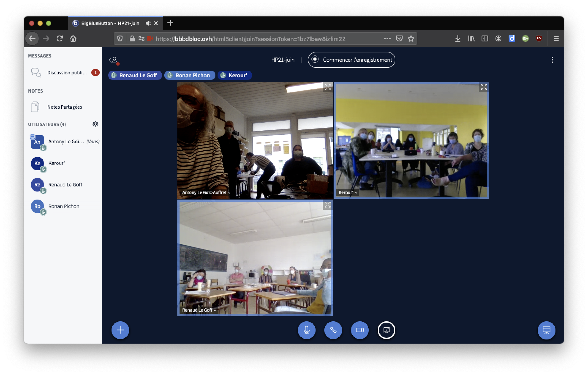Select user Ronan Pichon in list
The width and height of the screenshot is (588, 375).
point(64,206)
